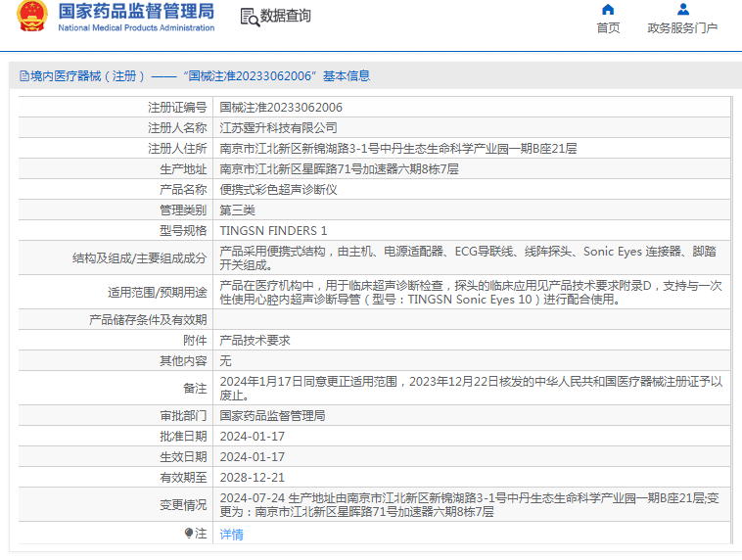Select registration number 国械注准20233062006 value

[281, 108]
